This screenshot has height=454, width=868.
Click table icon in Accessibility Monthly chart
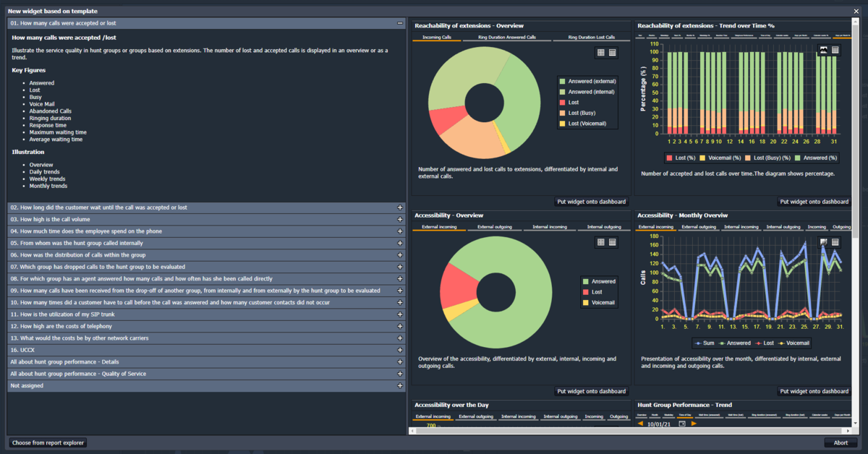coord(835,242)
